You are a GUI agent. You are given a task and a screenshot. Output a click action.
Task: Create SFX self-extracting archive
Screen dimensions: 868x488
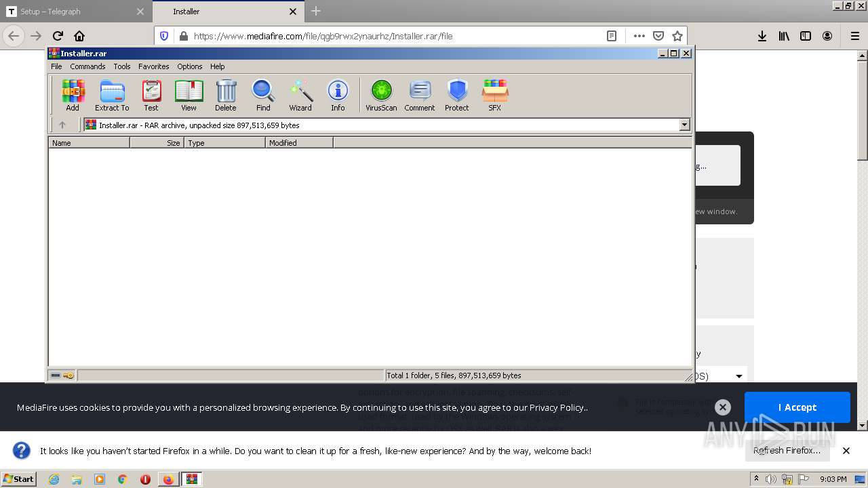pos(495,95)
